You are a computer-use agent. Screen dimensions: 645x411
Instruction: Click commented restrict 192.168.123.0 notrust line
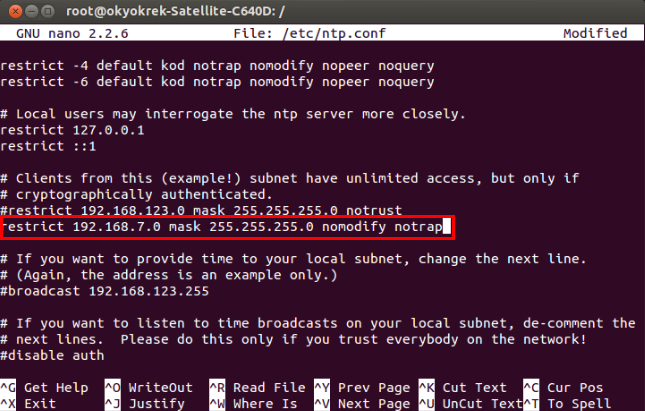pos(201,211)
